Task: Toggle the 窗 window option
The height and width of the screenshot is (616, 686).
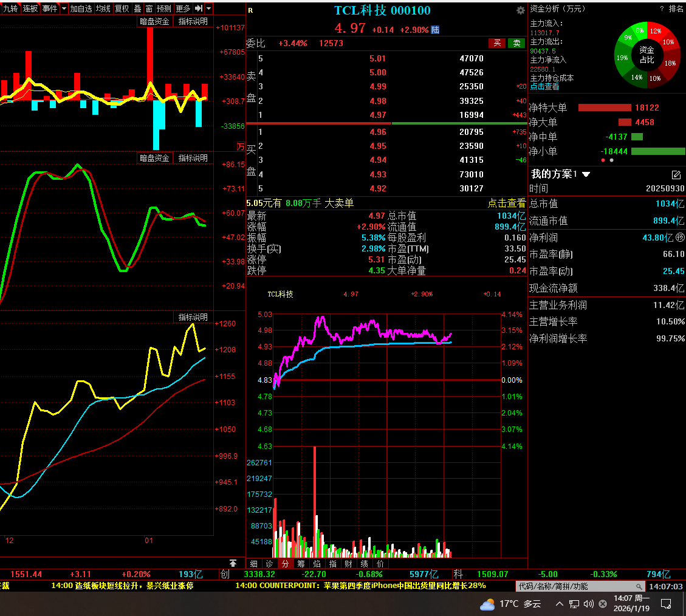Action: [149, 9]
